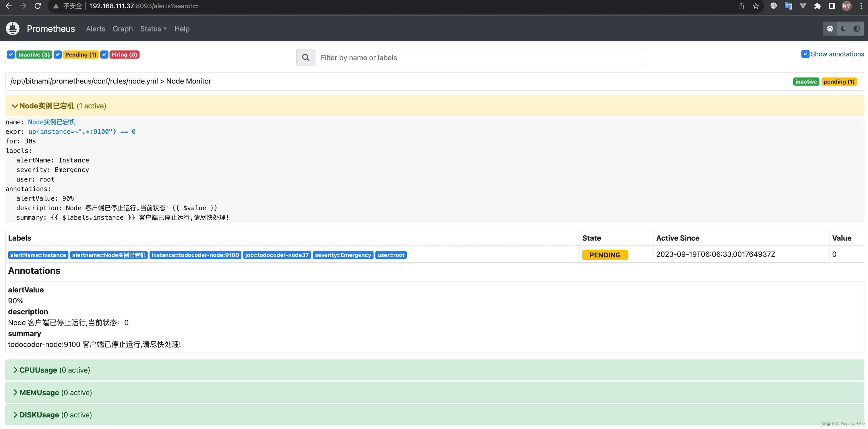Click the PENDING state badge
This screenshot has width=868, height=429.
pyautogui.click(x=605, y=255)
